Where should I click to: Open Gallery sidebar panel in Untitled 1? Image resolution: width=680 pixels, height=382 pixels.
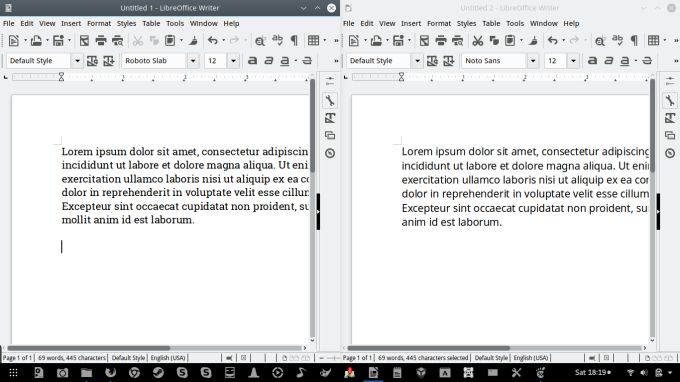330,136
